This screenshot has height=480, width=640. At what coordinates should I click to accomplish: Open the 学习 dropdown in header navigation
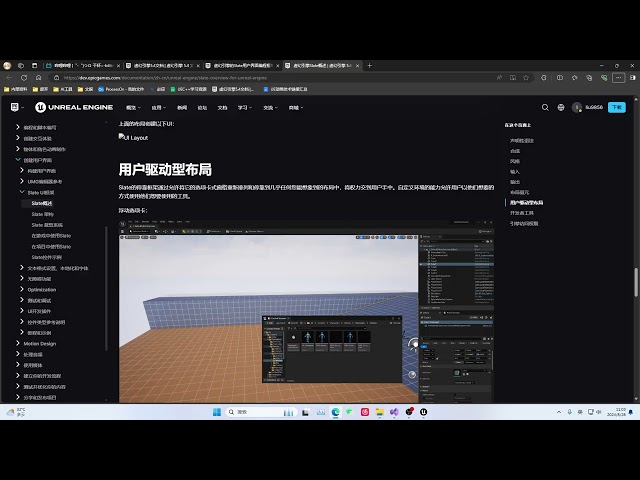click(244, 107)
